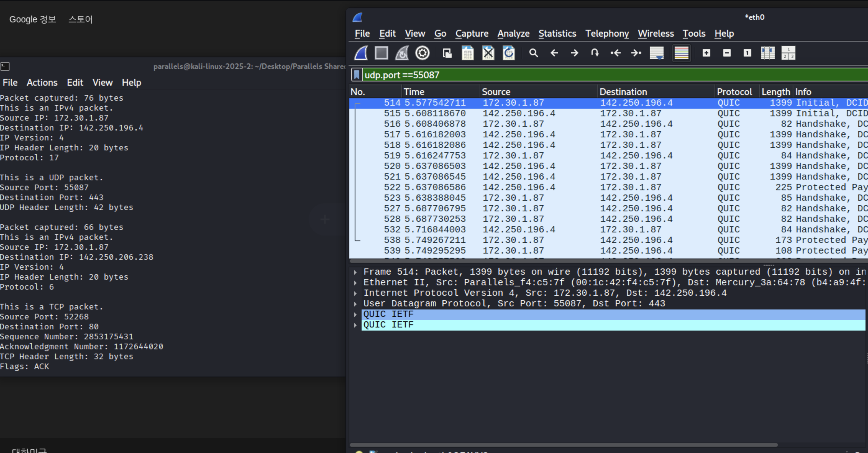868x453 pixels.
Task: Open the Google 정보 link
Action: pos(32,20)
